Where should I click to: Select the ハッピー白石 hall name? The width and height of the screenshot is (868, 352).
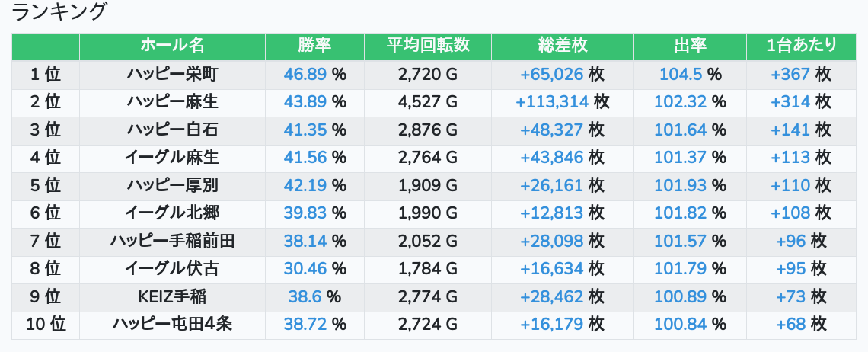[172, 130]
